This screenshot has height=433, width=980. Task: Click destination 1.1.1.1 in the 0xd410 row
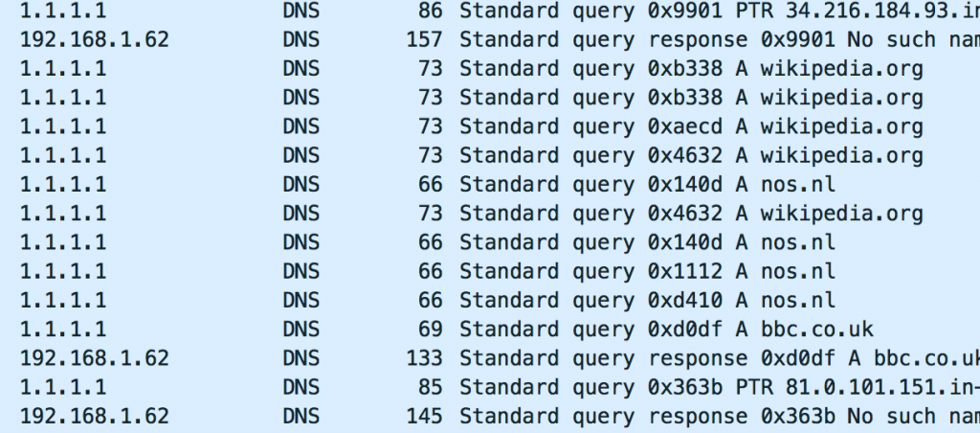click(63, 301)
